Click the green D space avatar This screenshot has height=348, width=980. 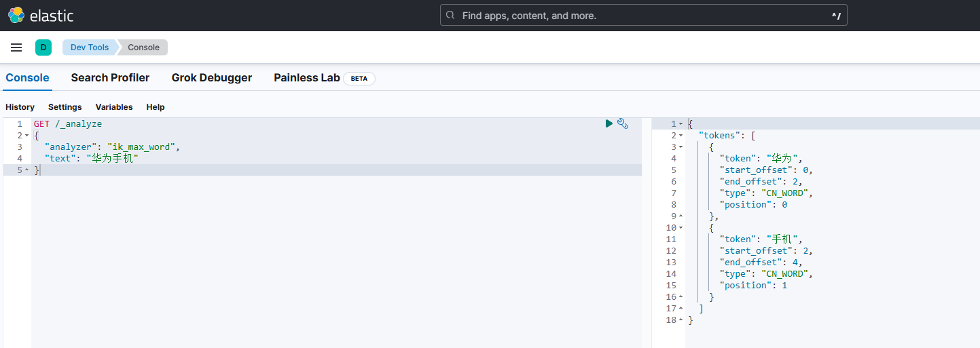pos(43,47)
